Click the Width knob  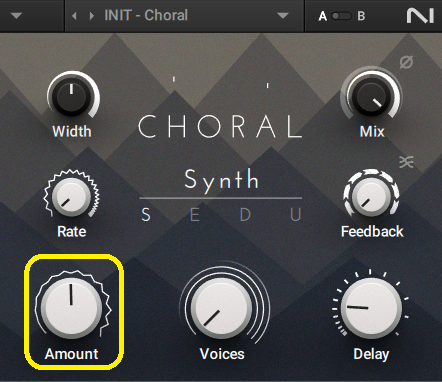point(72,97)
